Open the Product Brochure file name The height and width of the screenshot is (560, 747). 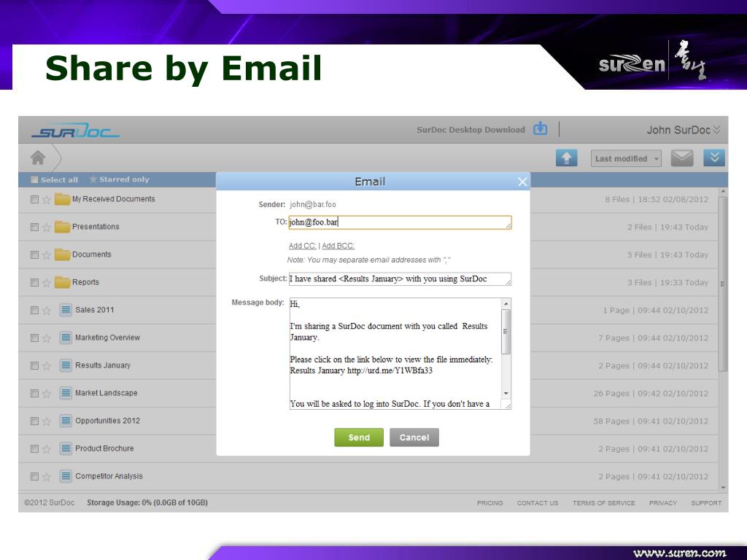[104, 448]
